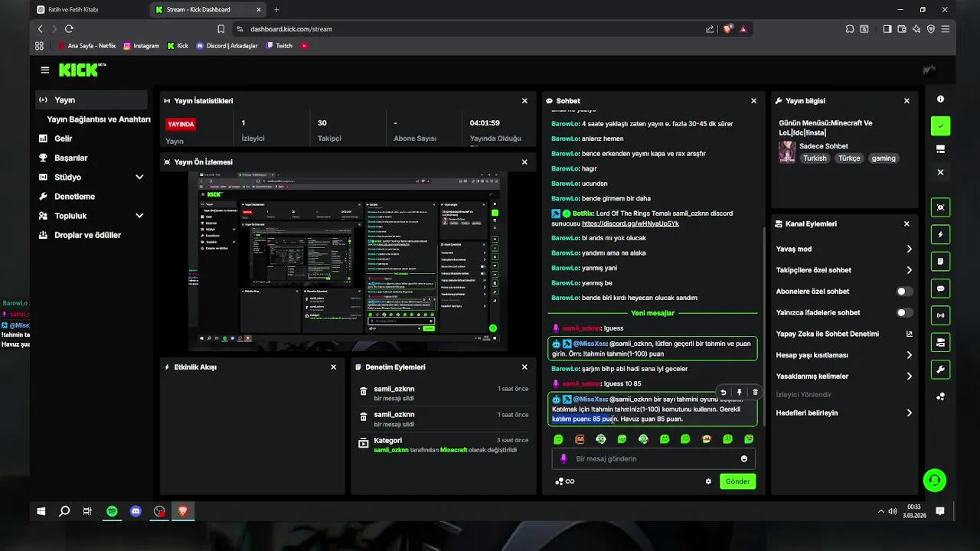
Task: Click the three-dots points icon in right sidebar
Action: pyautogui.click(x=940, y=396)
